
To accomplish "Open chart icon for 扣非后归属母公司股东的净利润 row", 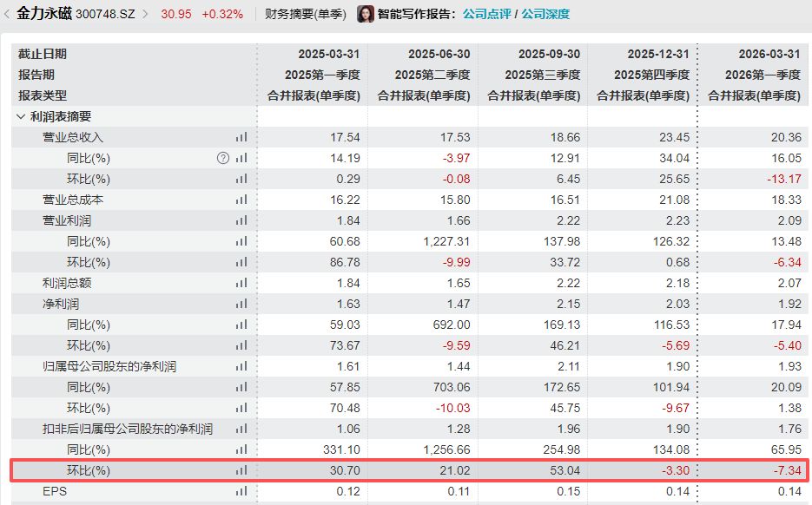I will click(x=241, y=429).
